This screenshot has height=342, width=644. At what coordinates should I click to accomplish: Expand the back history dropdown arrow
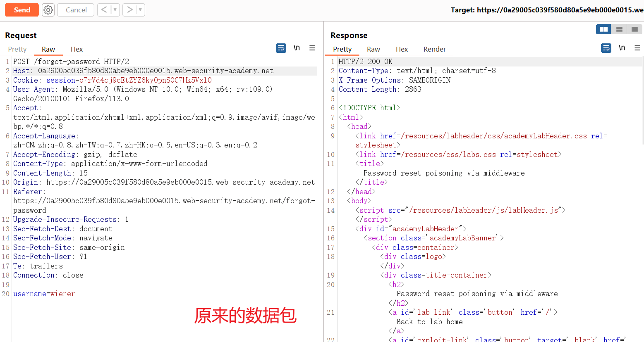[115, 9]
